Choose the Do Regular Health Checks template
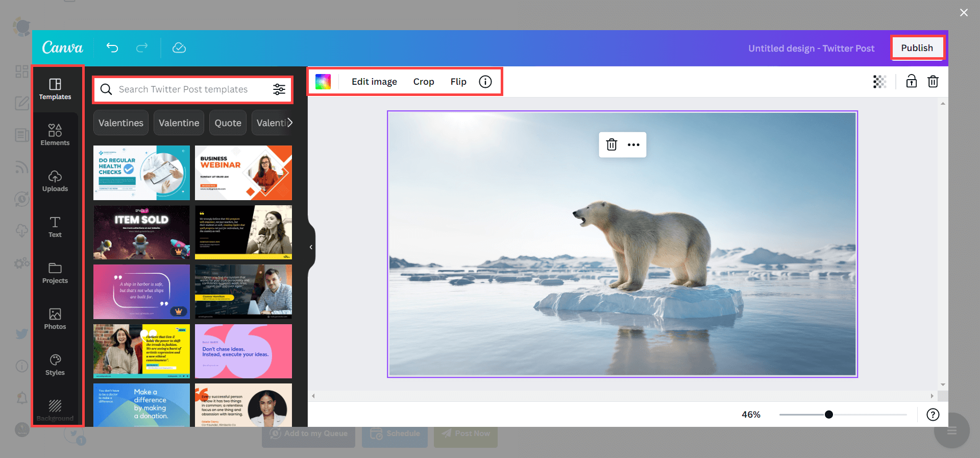The width and height of the screenshot is (980, 458). 141,173
